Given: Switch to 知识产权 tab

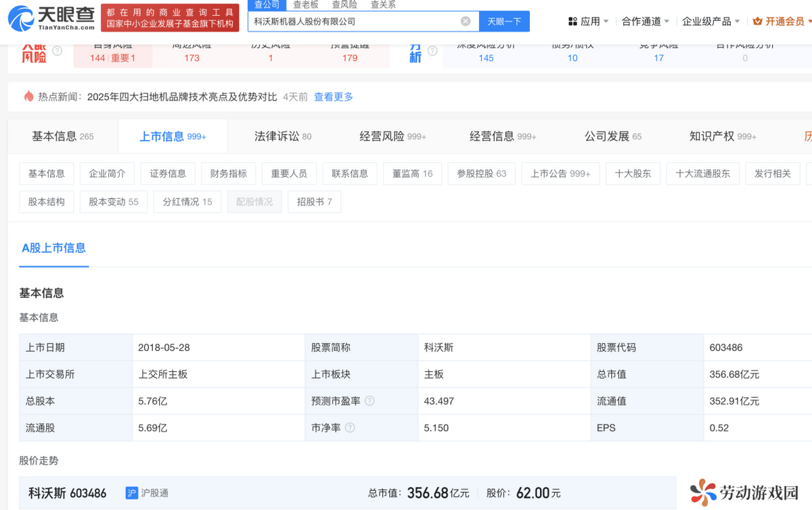Looking at the screenshot, I should coord(723,136).
